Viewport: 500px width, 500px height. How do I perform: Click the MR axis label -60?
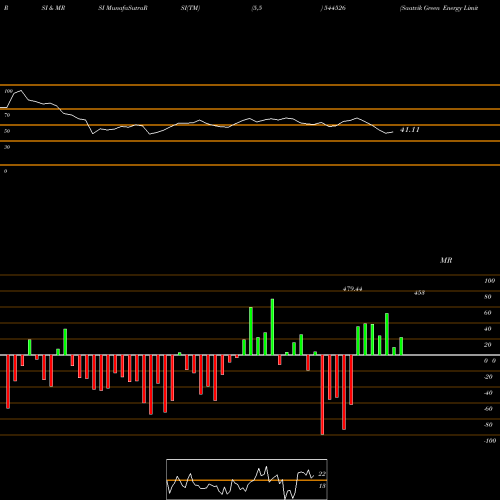(x=488, y=409)
